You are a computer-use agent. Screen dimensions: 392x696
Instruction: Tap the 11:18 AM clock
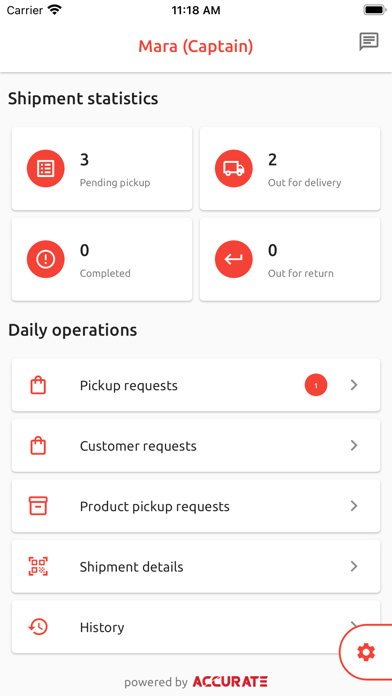coord(196,11)
